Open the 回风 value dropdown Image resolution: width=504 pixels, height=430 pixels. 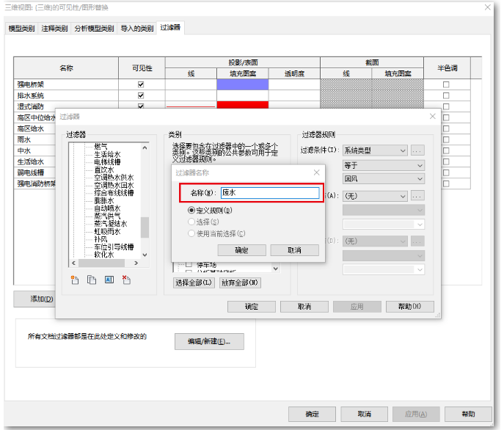tap(384, 178)
